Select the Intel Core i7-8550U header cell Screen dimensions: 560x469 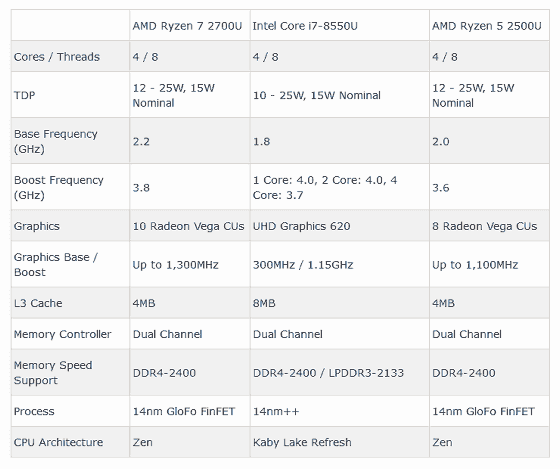[339, 25]
